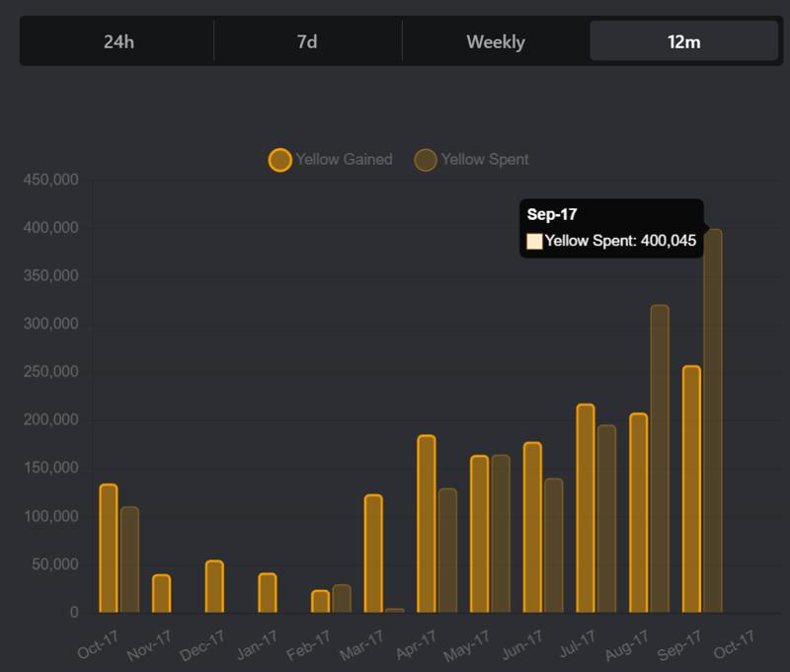Click the Jul-17 Yellow Spent bar

(x=606, y=519)
